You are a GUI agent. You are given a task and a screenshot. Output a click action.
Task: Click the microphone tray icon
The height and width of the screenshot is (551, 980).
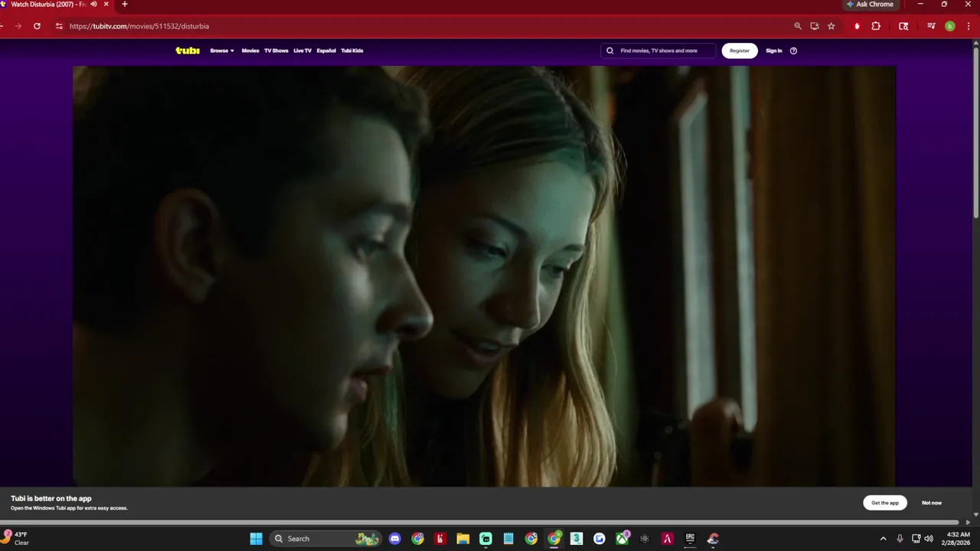(x=900, y=539)
